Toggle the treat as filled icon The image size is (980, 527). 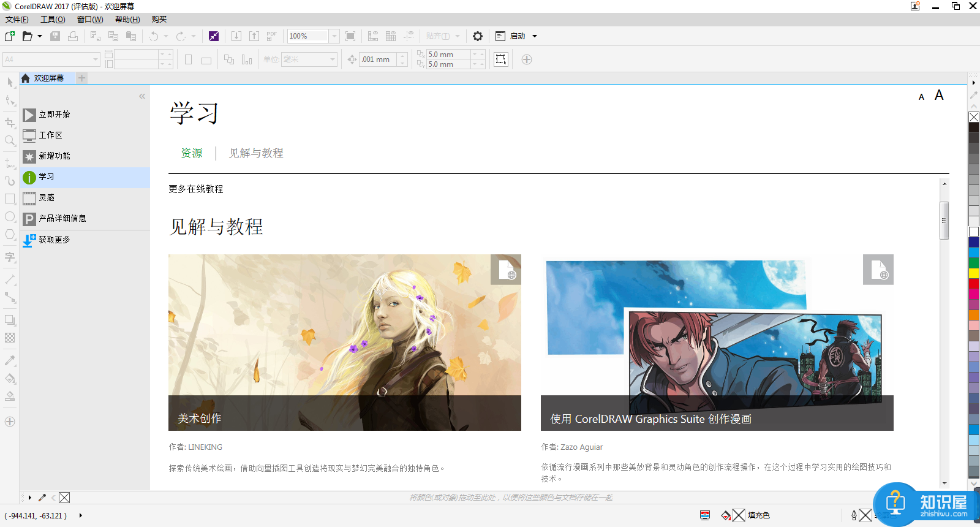[501, 59]
